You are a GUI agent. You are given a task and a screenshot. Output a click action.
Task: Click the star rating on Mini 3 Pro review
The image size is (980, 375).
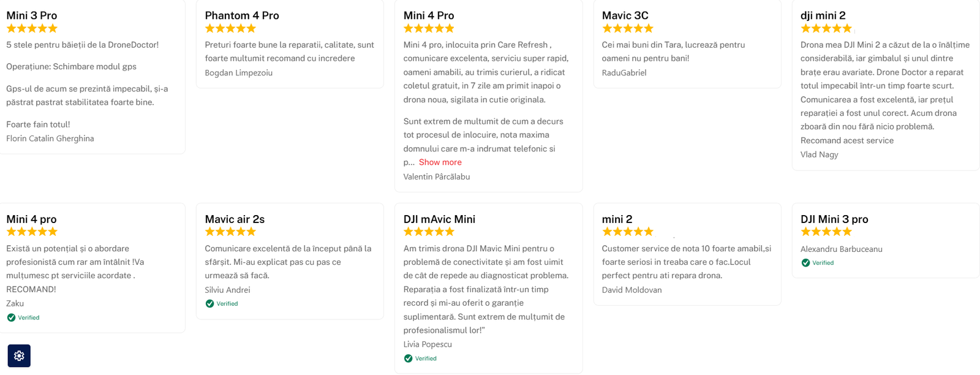coord(32,28)
